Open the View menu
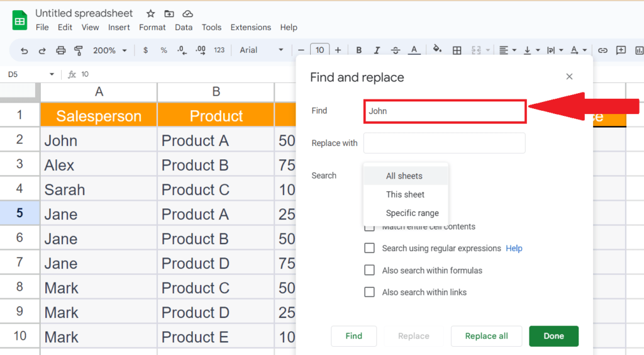The image size is (644, 355). click(90, 28)
